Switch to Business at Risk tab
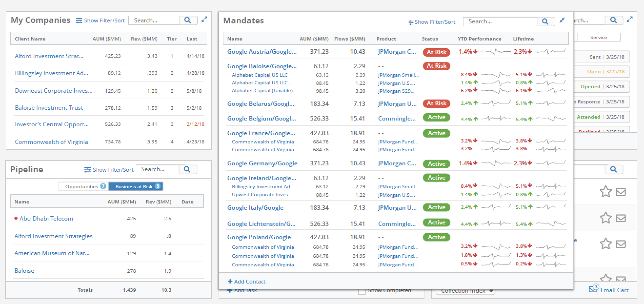 click(136, 186)
